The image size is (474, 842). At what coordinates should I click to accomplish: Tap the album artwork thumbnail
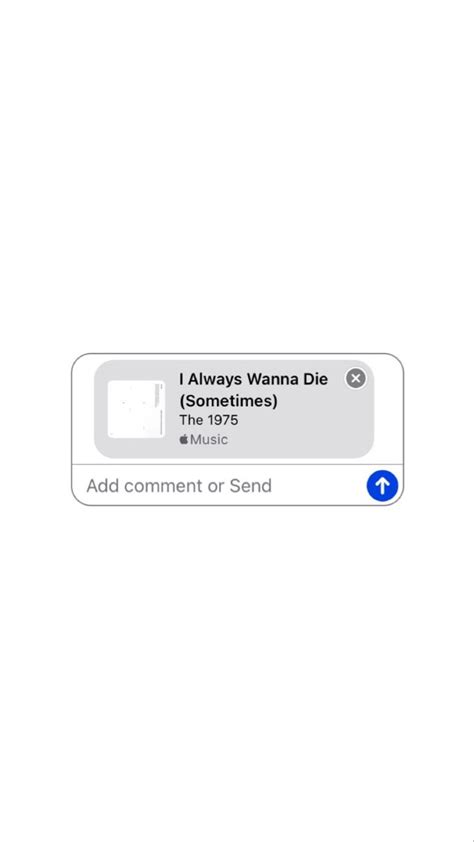136,409
